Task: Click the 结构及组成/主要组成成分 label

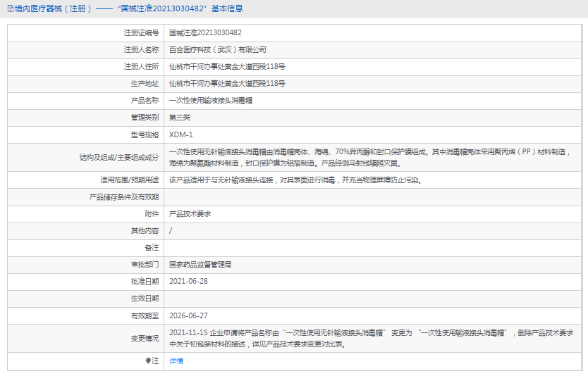Action: point(119,158)
